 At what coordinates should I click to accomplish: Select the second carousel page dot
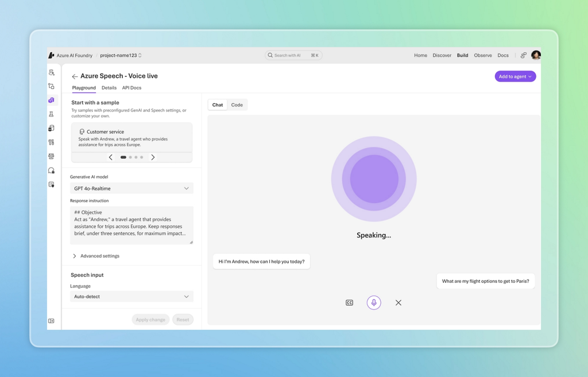pos(130,157)
